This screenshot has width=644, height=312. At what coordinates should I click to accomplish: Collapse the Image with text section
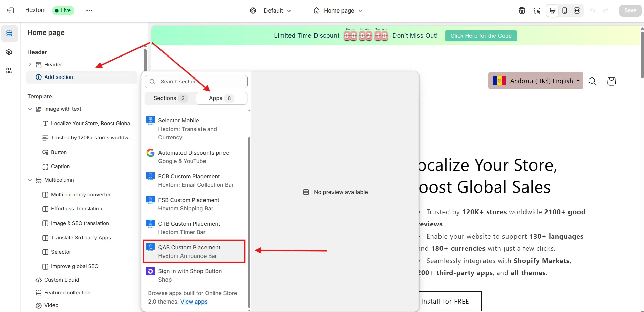30,109
